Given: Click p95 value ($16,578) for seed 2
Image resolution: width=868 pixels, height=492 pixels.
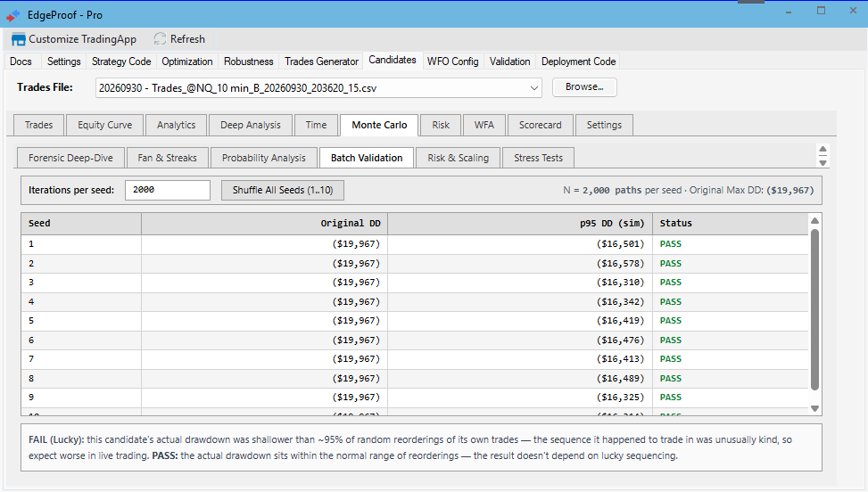Looking at the screenshot, I should 620,264.
